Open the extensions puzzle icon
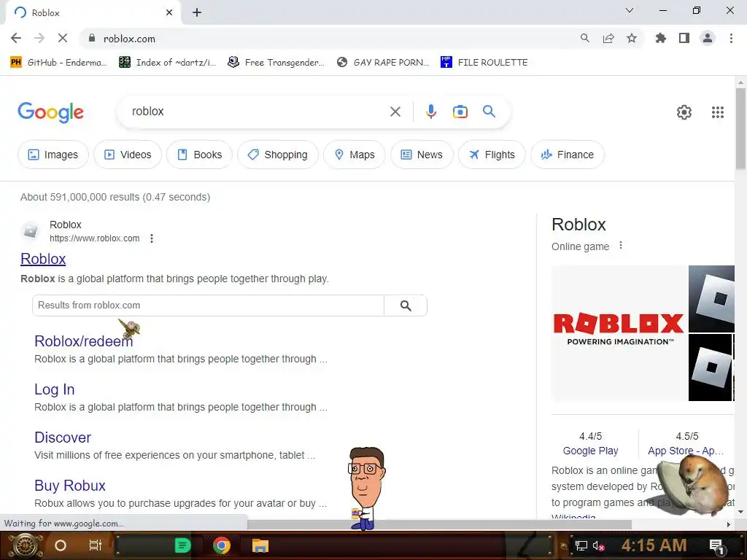 (661, 38)
